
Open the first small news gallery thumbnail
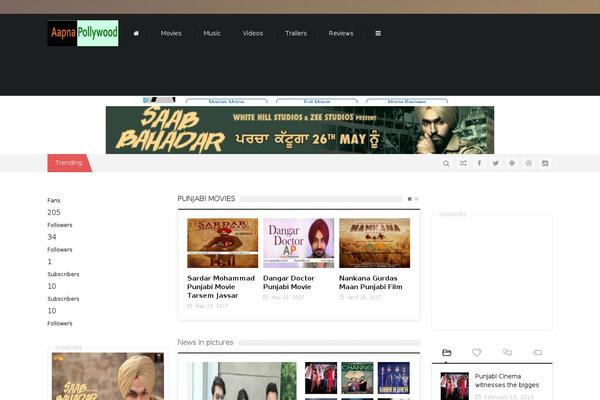[x=321, y=378]
